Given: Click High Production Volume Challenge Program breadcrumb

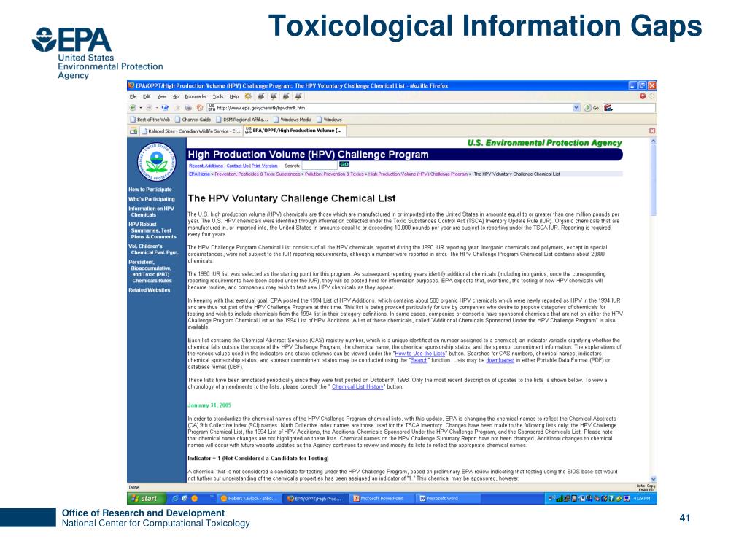Looking at the screenshot, I should pos(418,174).
